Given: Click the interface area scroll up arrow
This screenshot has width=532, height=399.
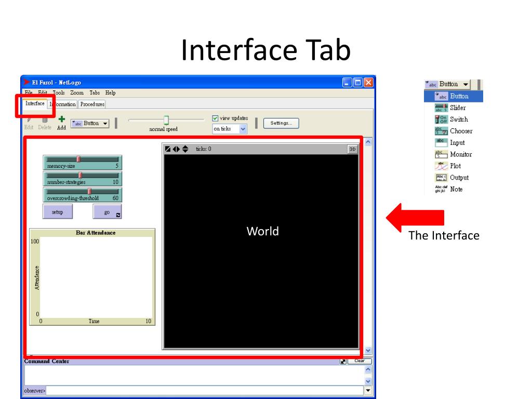Looking at the screenshot, I should click(x=368, y=142).
